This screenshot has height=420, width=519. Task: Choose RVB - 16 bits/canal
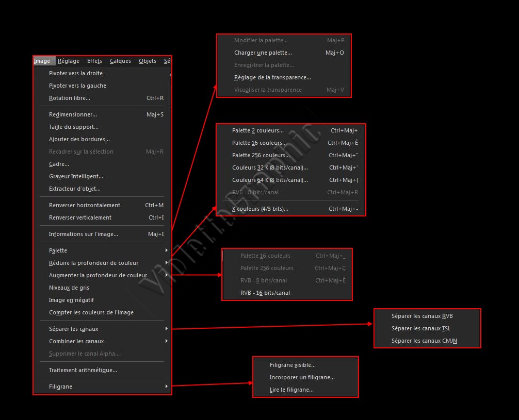[x=265, y=293]
